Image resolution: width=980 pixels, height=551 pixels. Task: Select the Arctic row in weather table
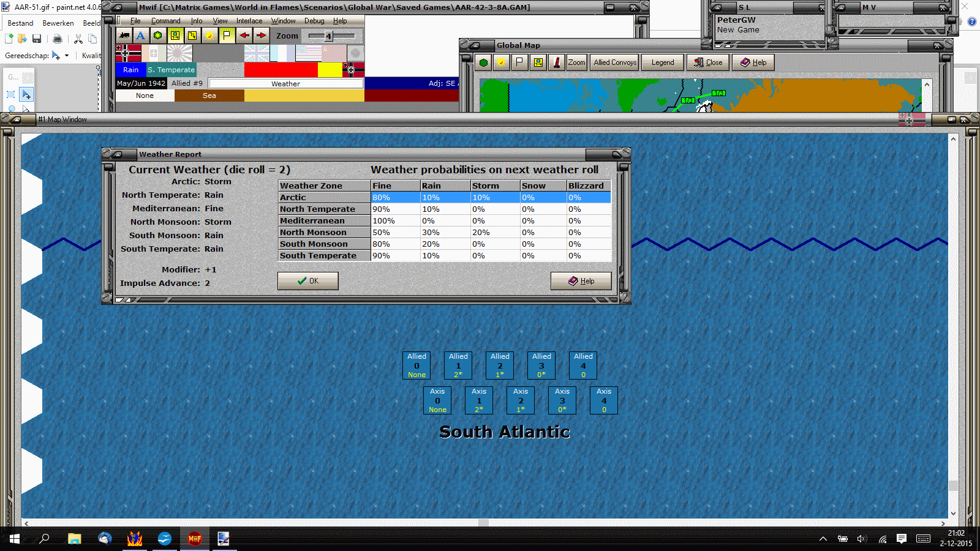(445, 198)
